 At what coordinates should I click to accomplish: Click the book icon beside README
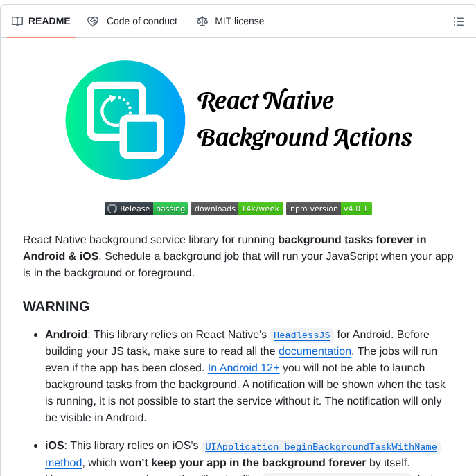[x=17, y=21]
